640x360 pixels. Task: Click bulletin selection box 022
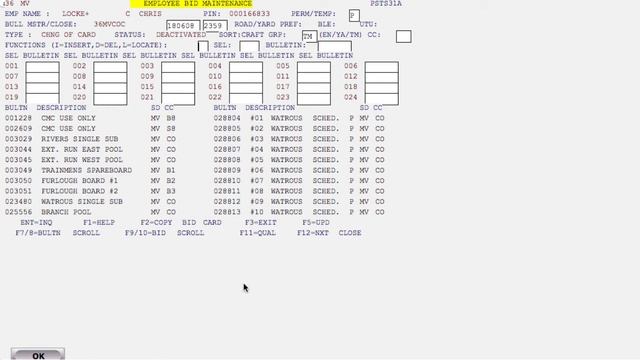pos(246,98)
